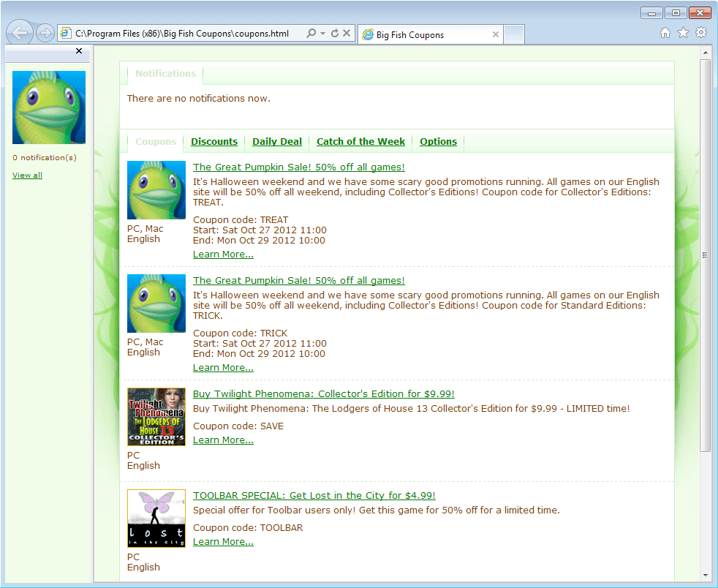
Task: Open the Daily Deal tab
Action: (x=276, y=141)
